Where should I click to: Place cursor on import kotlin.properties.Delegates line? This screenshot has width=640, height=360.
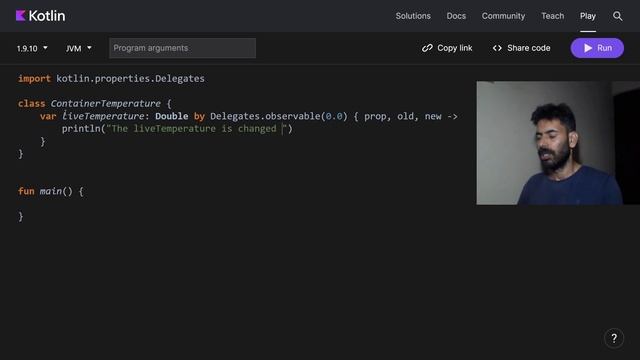[111, 78]
